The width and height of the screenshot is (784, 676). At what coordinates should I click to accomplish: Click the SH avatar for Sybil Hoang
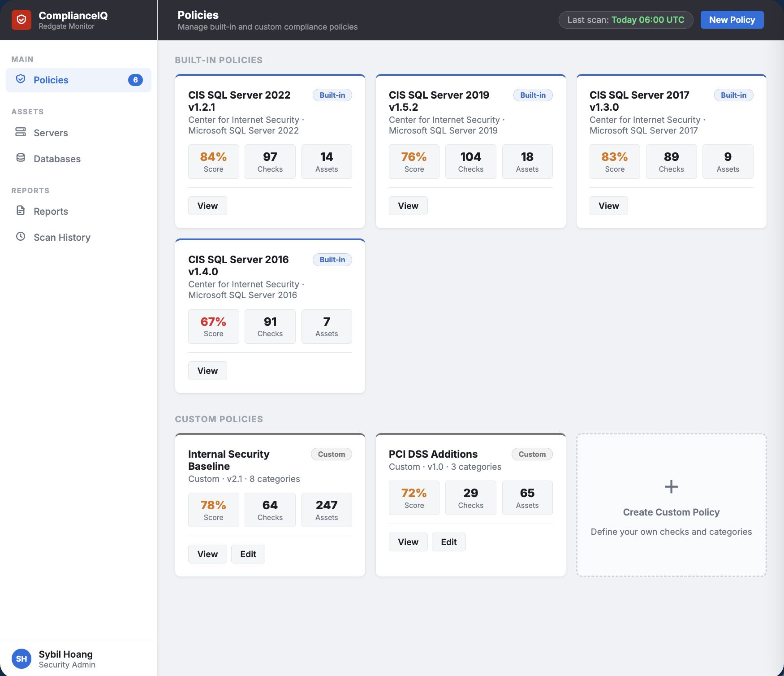[x=22, y=659]
